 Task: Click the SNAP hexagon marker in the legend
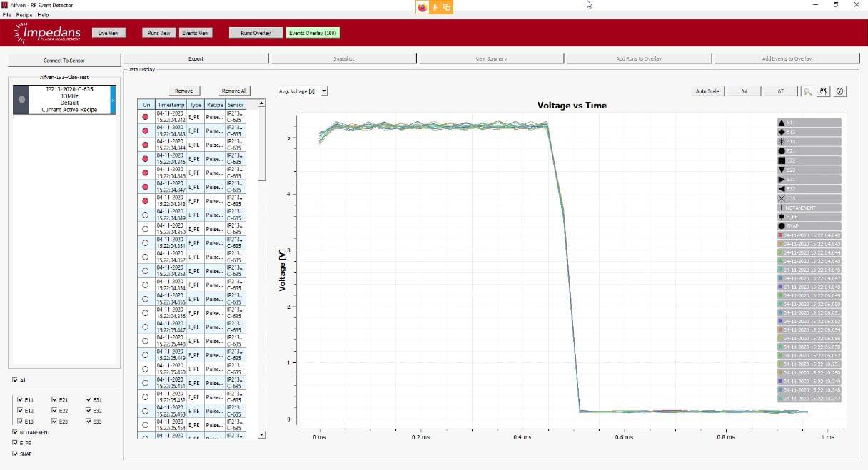coord(782,225)
